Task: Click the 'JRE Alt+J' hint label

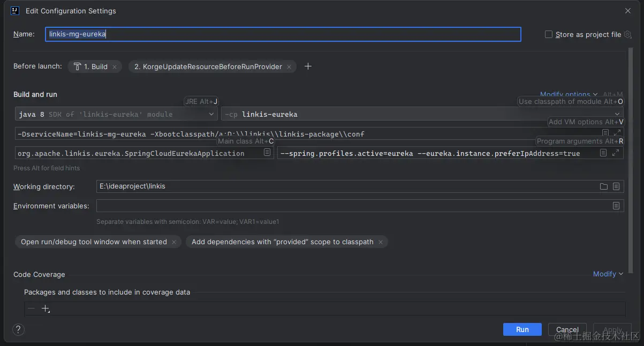Action: (x=201, y=101)
